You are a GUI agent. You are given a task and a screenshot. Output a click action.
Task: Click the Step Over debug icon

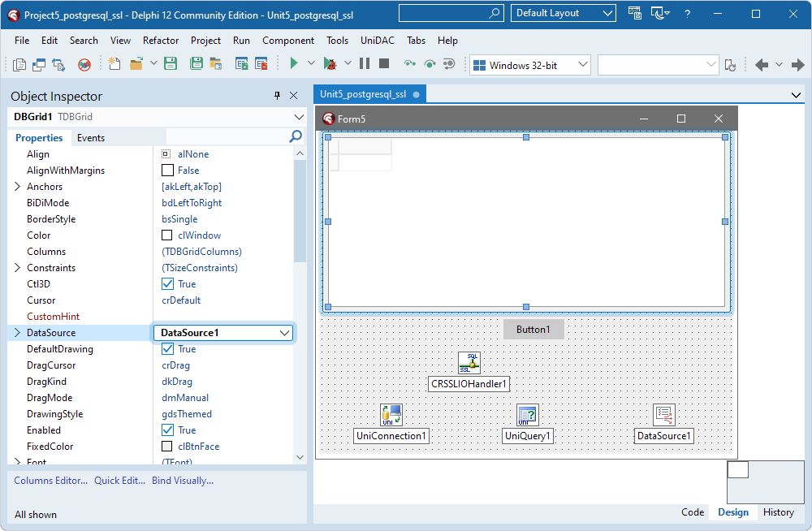[430, 63]
